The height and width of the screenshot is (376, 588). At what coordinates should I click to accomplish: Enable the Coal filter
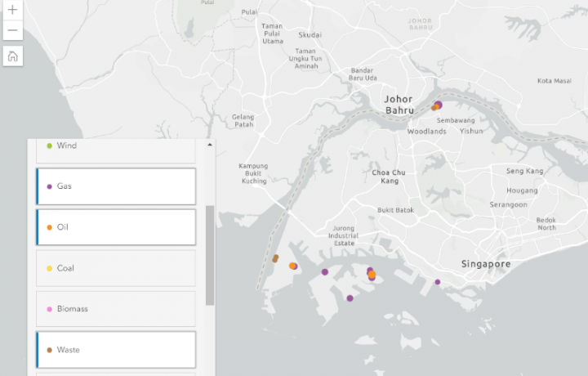(x=116, y=268)
